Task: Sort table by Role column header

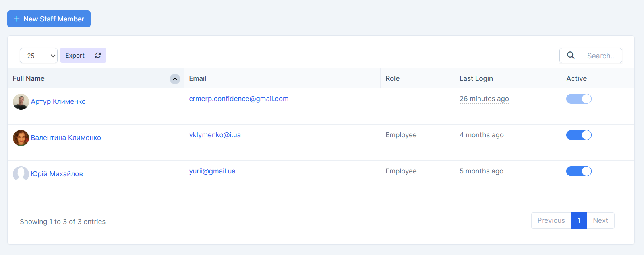Action: tap(392, 78)
